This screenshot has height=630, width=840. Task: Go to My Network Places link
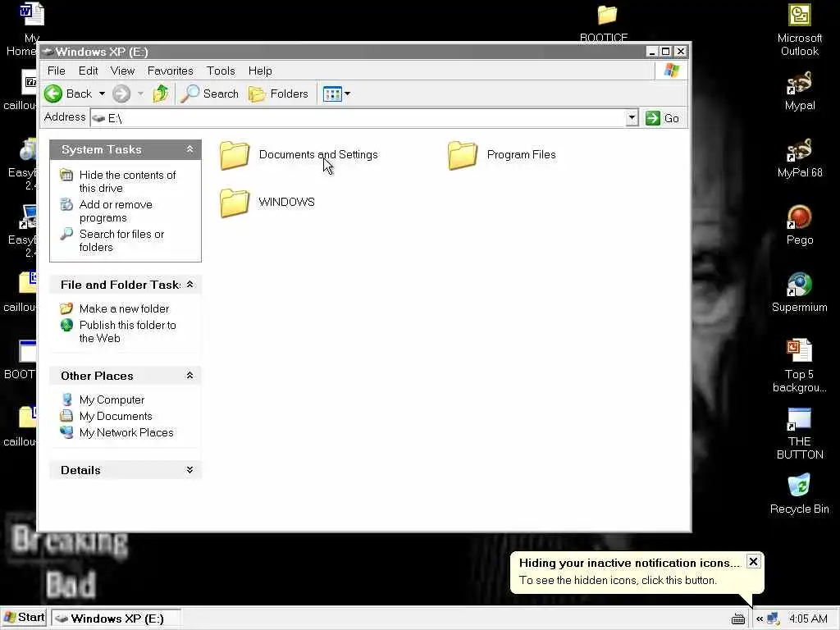coord(126,432)
